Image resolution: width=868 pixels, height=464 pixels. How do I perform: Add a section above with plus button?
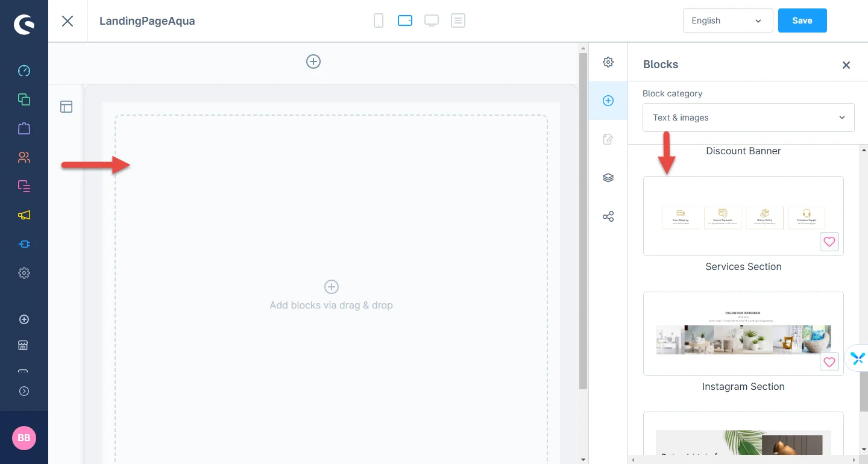pyautogui.click(x=313, y=61)
